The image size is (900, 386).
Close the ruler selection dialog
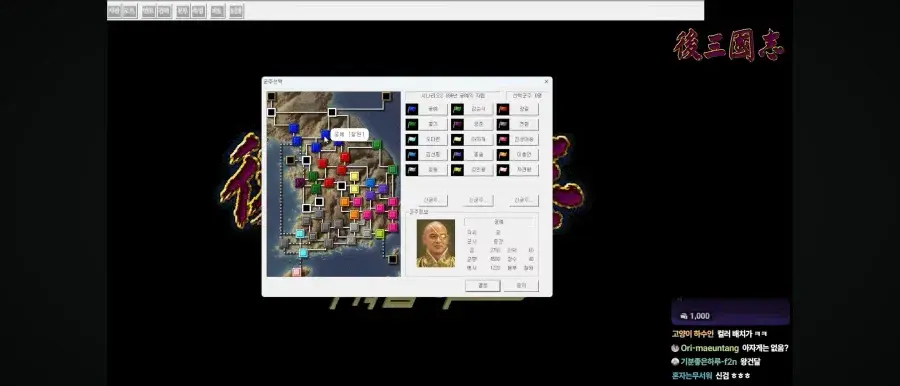pos(546,82)
